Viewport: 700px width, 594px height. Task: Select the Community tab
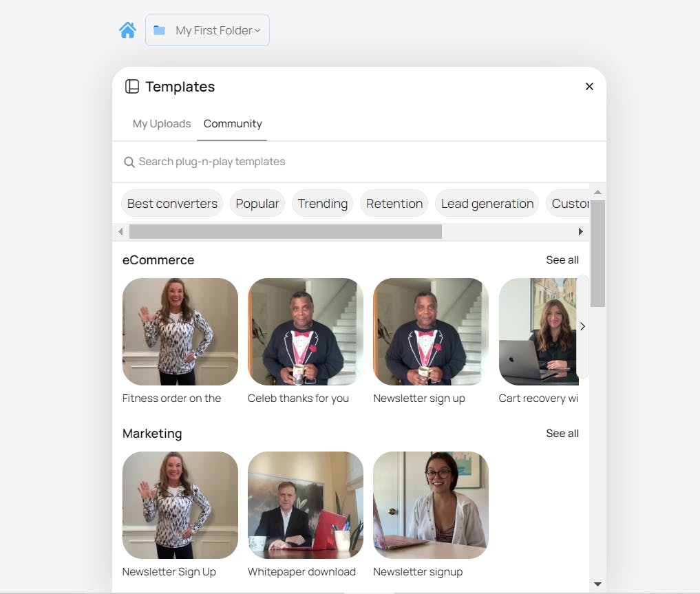click(233, 124)
